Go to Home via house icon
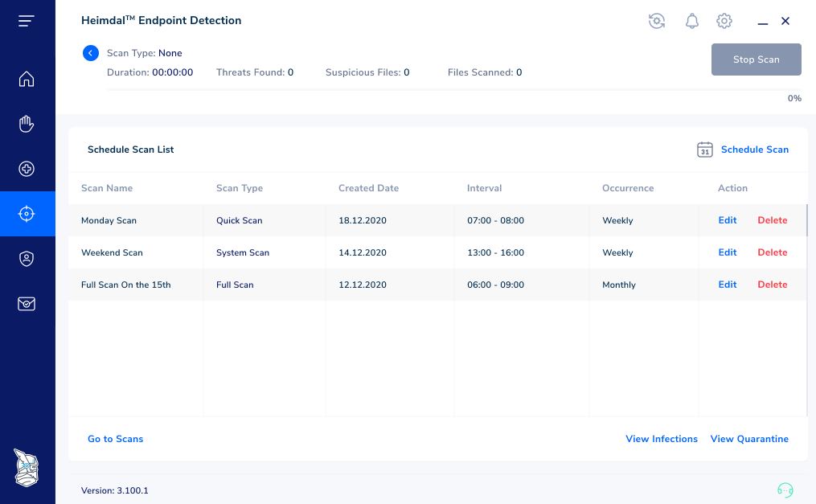The image size is (816, 504). 27,79
